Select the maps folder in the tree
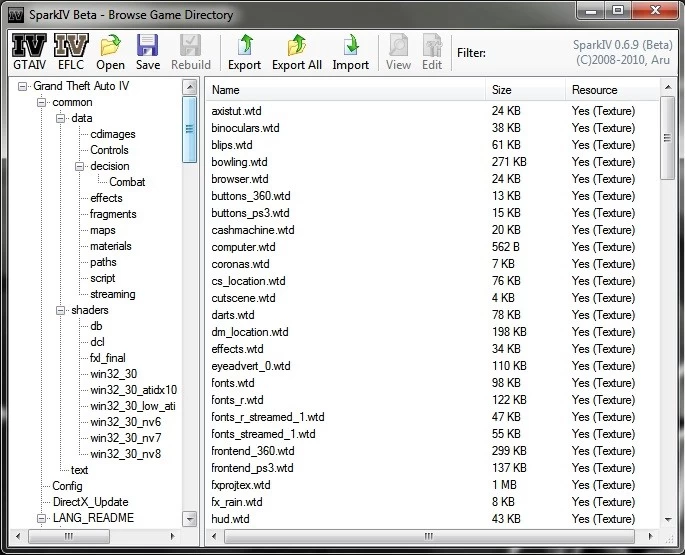This screenshot has width=685, height=555. pyautogui.click(x=103, y=230)
